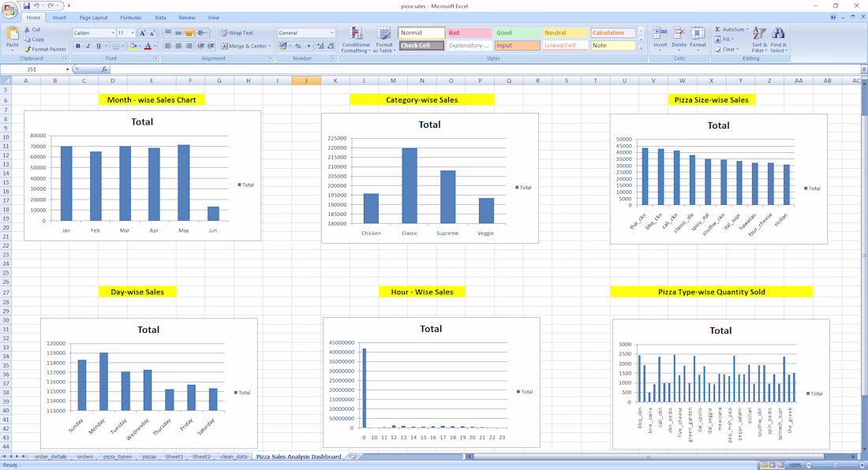The height and width of the screenshot is (470, 868).
Task: Open the General number format dropdown
Action: tap(332, 33)
